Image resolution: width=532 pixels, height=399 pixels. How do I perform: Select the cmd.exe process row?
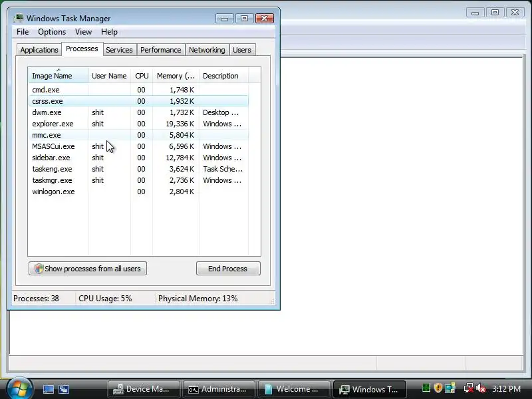[x=138, y=90]
